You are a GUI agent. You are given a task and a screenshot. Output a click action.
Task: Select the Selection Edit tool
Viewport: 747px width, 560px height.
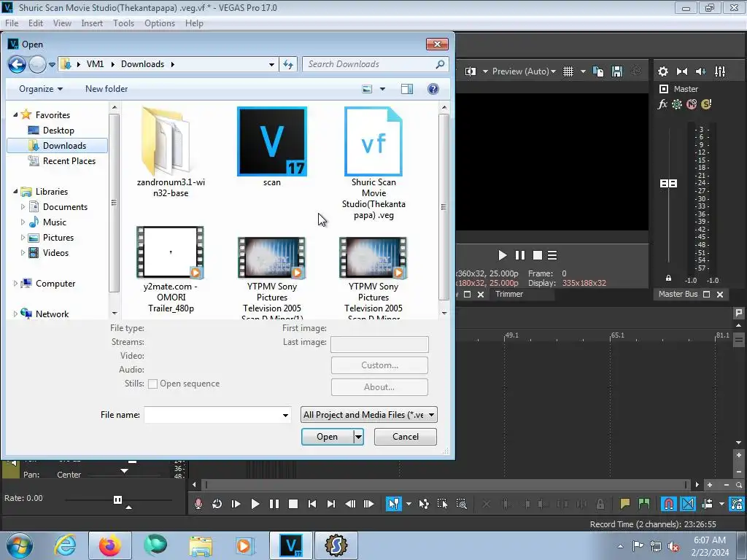click(x=442, y=504)
